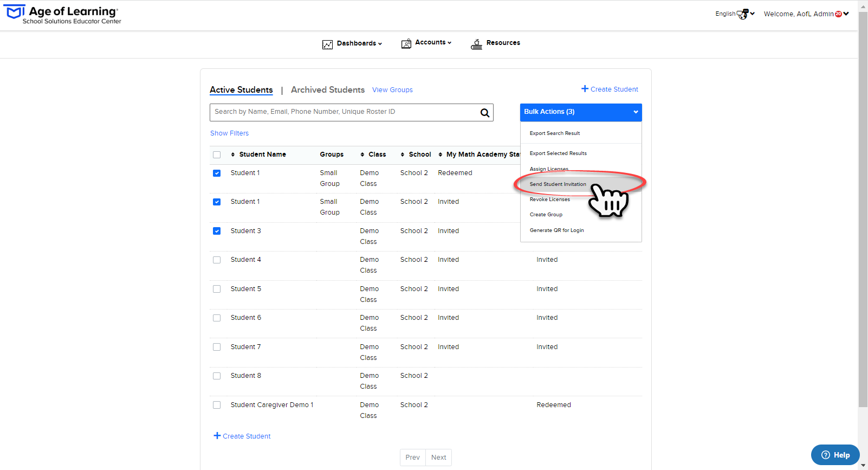The width and height of the screenshot is (868, 470).
Task: Go to the Prev page
Action: pyautogui.click(x=413, y=458)
